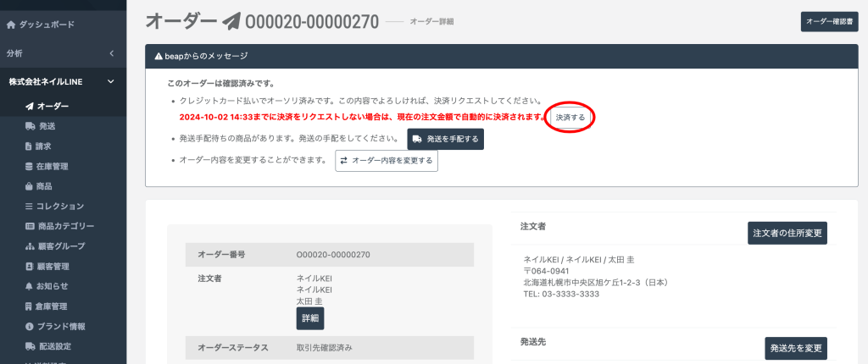This screenshot has width=868, height=364.
Task: Click the Dashboard home icon in sidebar
Action: pyautogui.click(x=11, y=25)
